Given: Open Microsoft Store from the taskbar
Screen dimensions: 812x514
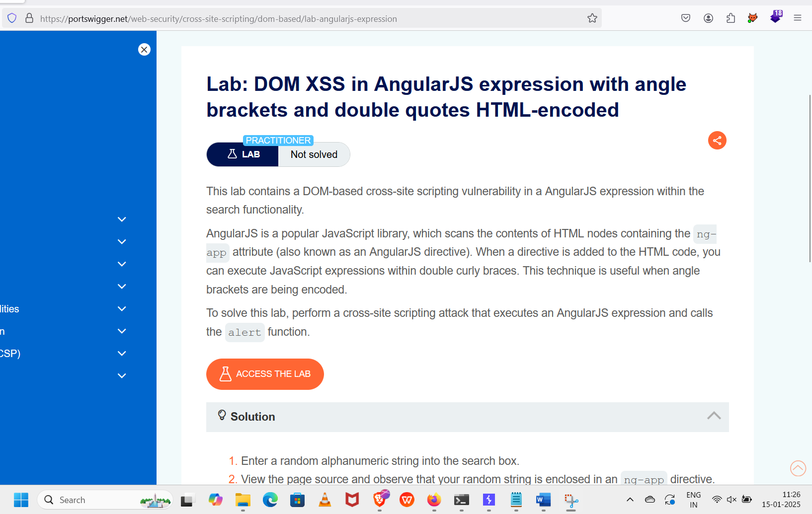Looking at the screenshot, I should (x=297, y=500).
